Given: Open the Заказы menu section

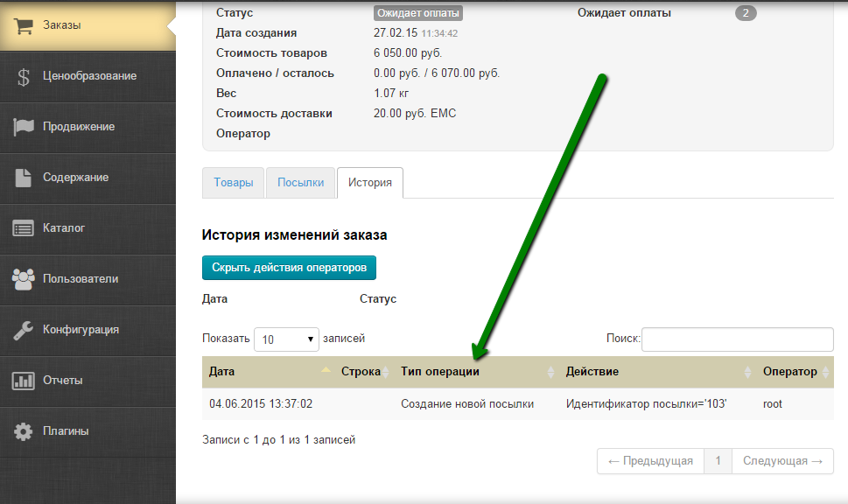Looking at the screenshot, I should 88,25.
